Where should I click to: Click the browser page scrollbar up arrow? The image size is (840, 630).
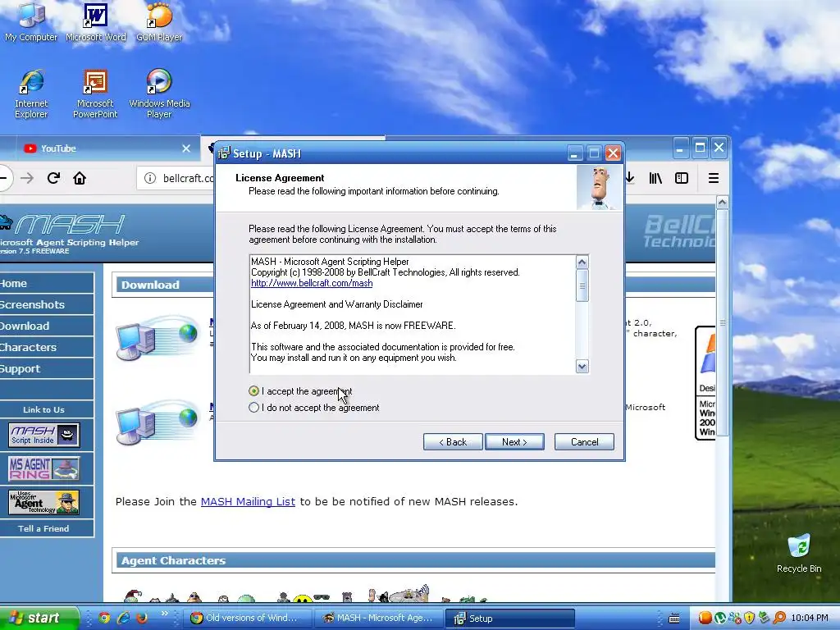point(722,203)
